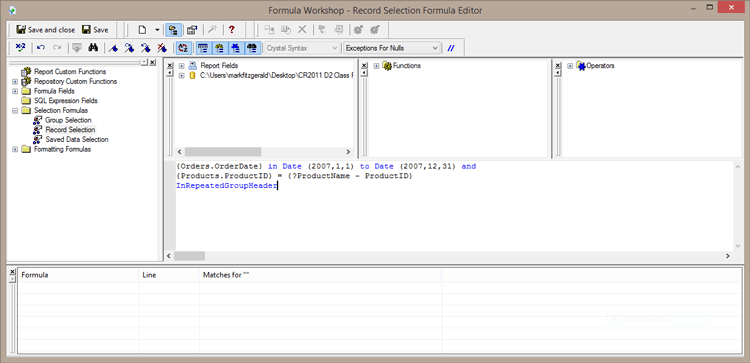The image size is (750, 363).
Task: Open Find with the binoculars icon
Action: (x=93, y=47)
